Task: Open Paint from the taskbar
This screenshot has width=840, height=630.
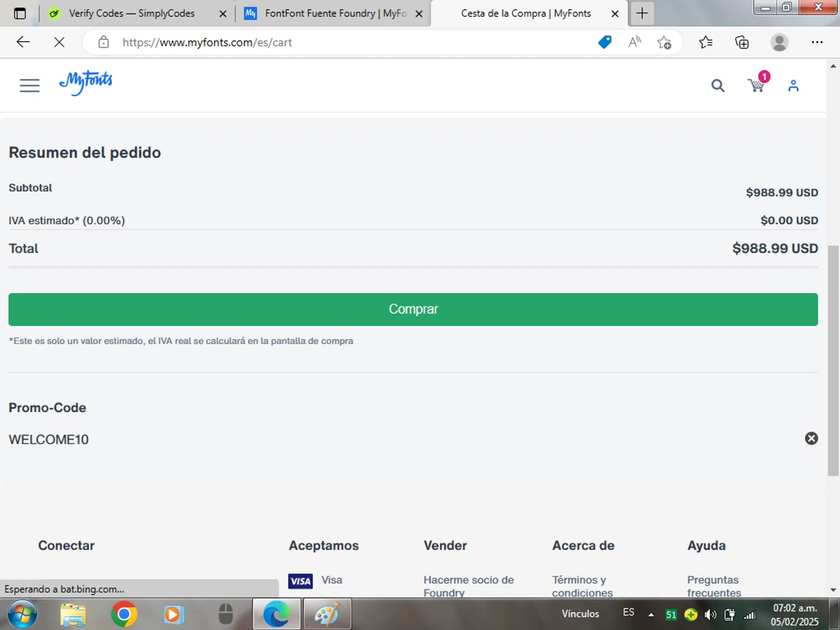Action: [x=327, y=614]
